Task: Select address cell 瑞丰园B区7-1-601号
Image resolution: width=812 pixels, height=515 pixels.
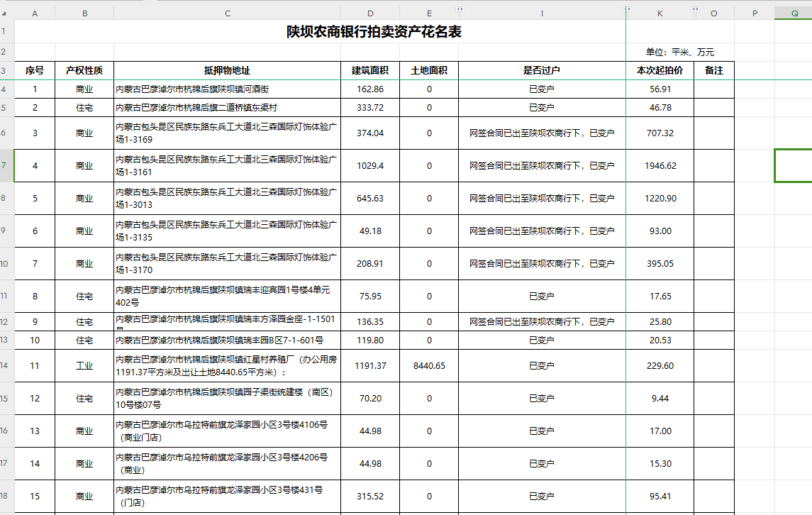Action: tap(228, 340)
